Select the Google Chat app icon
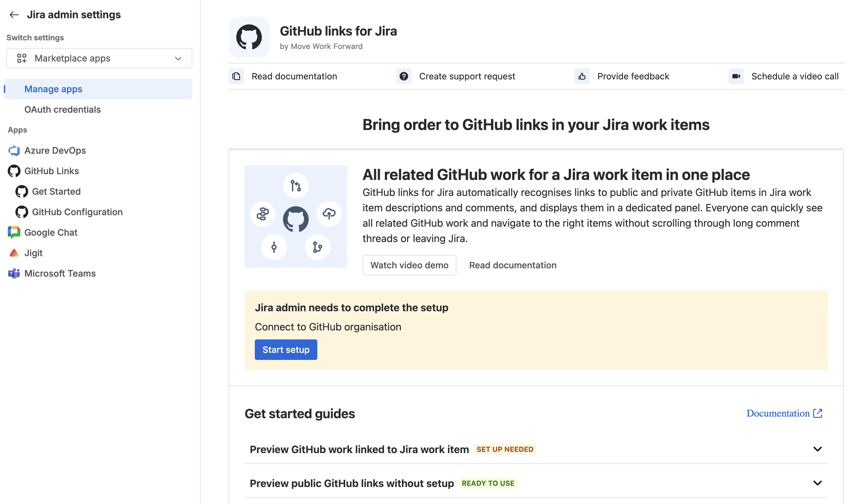The image size is (850, 504). coord(14,232)
